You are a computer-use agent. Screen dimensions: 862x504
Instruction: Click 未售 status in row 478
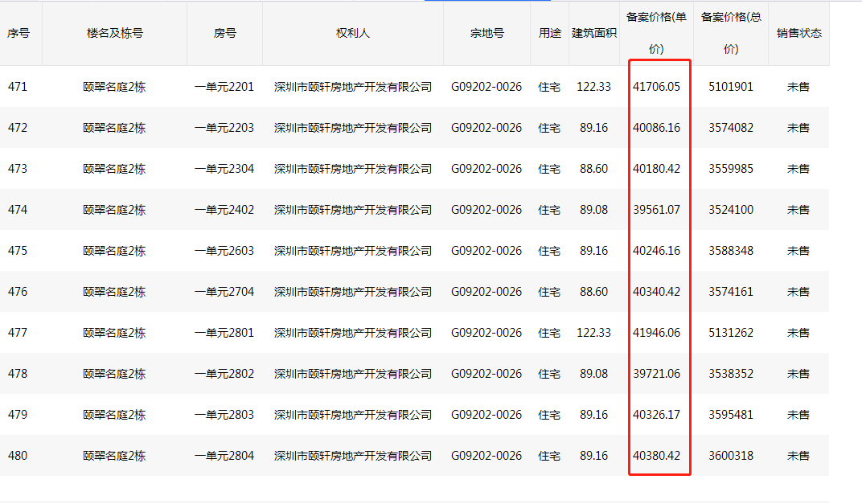pos(798,374)
